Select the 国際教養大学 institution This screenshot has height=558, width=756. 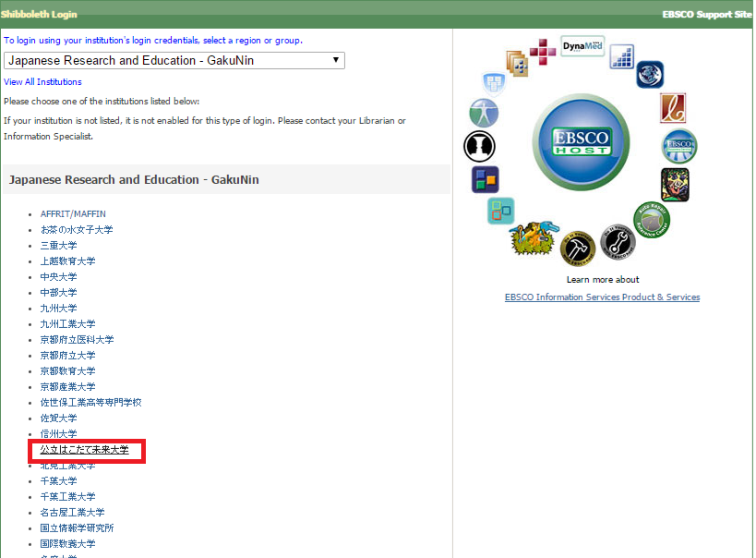coord(68,544)
